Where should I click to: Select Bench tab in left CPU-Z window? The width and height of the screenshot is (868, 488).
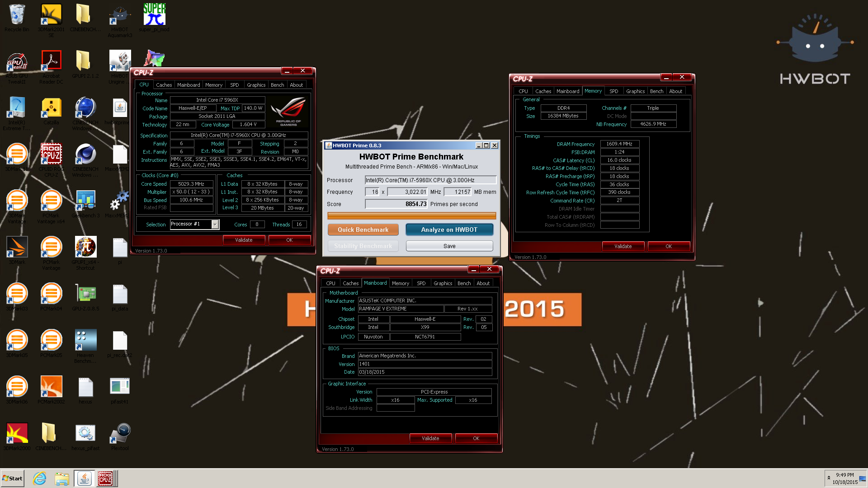click(277, 85)
